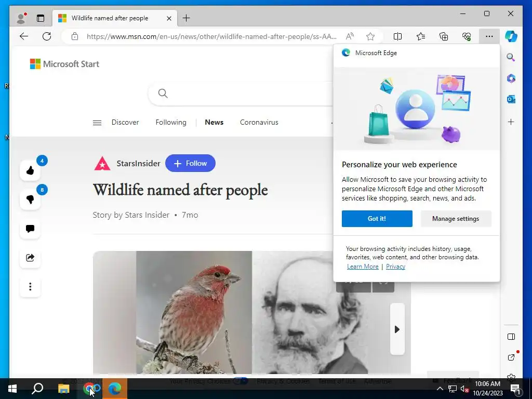Open article comments
The height and width of the screenshot is (399, 532).
(x=30, y=229)
